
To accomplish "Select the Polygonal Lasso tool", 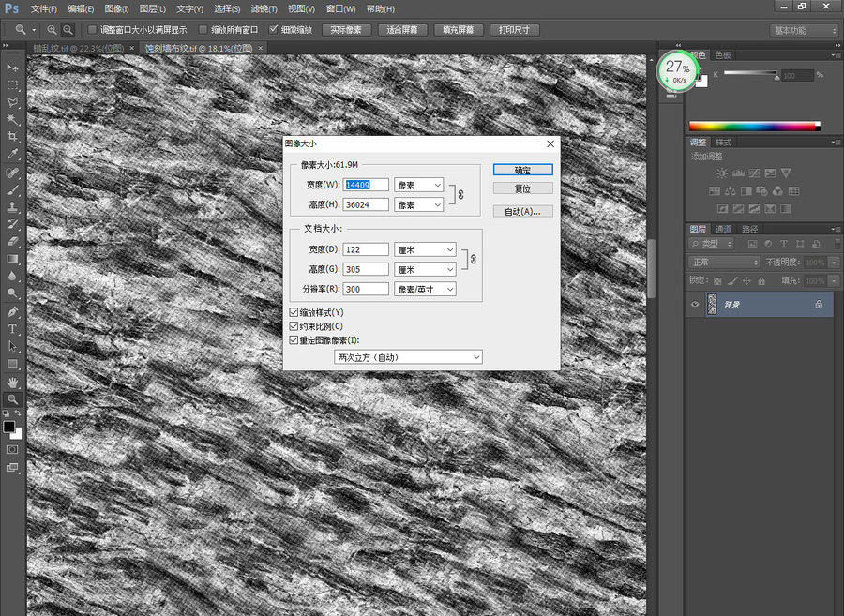I will pos(12,102).
